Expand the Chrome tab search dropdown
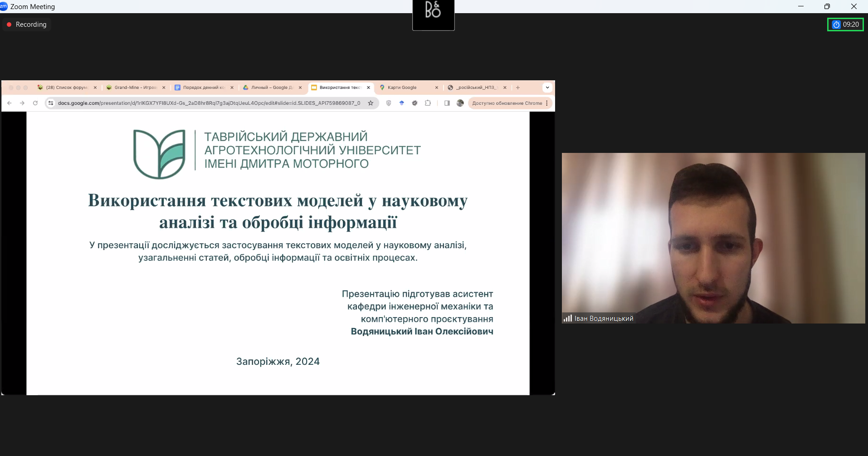 pos(547,88)
